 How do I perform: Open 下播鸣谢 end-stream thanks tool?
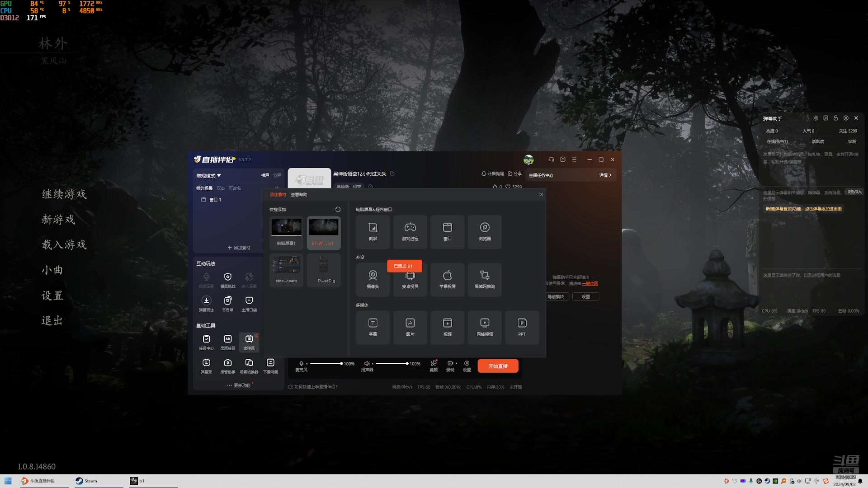click(x=270, y=366)
